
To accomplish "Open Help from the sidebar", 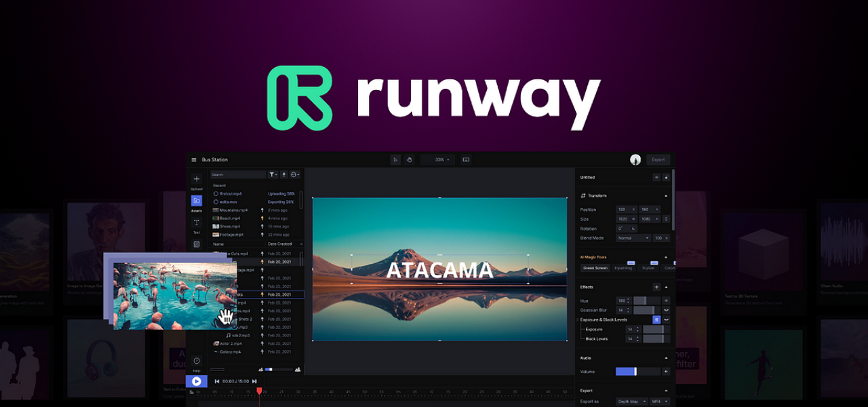I will 197,361.
